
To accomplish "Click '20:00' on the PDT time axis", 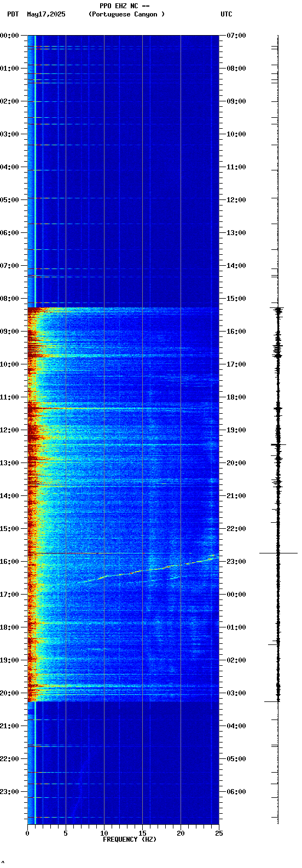I will [10, 693].
